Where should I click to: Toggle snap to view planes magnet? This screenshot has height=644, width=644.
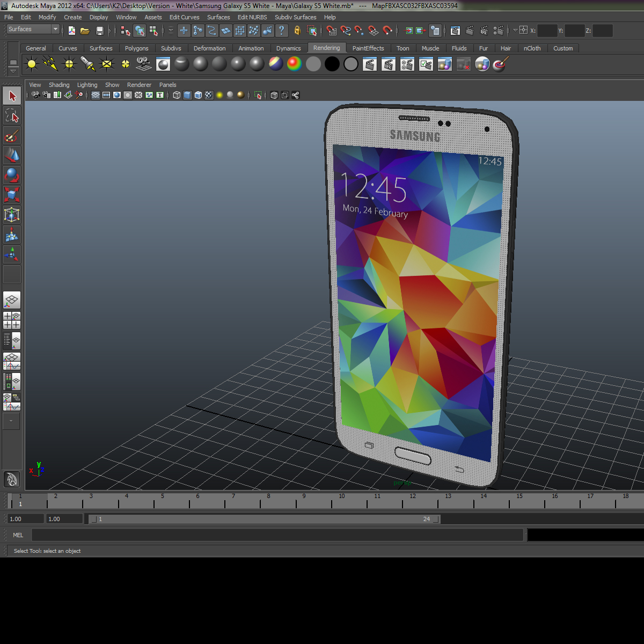pos(374,31)
